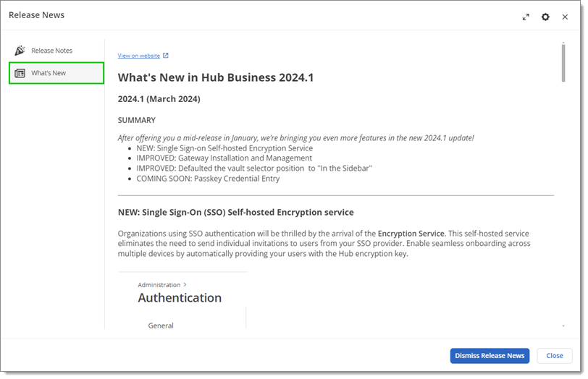Click the Release News dialog title
Screen dimensions: 588x379
[x=36, y=15]
